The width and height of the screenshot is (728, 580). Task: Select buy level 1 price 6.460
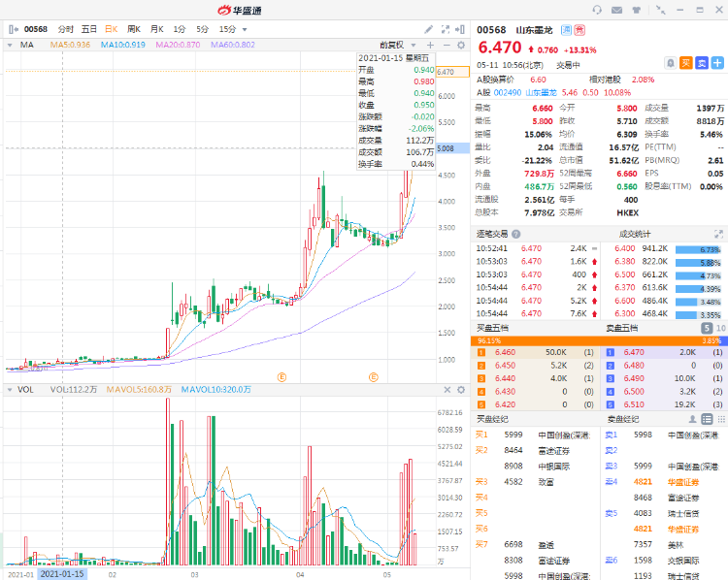(505, 353)
